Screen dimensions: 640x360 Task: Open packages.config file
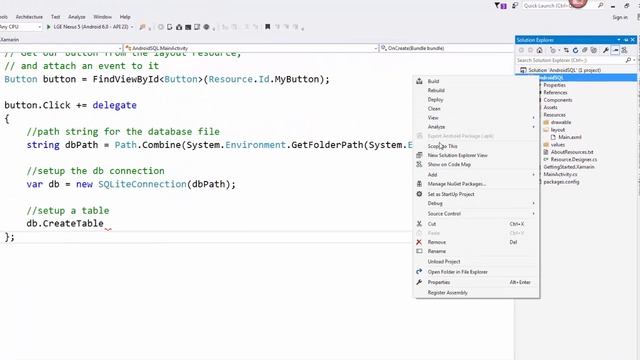point(561,182)
